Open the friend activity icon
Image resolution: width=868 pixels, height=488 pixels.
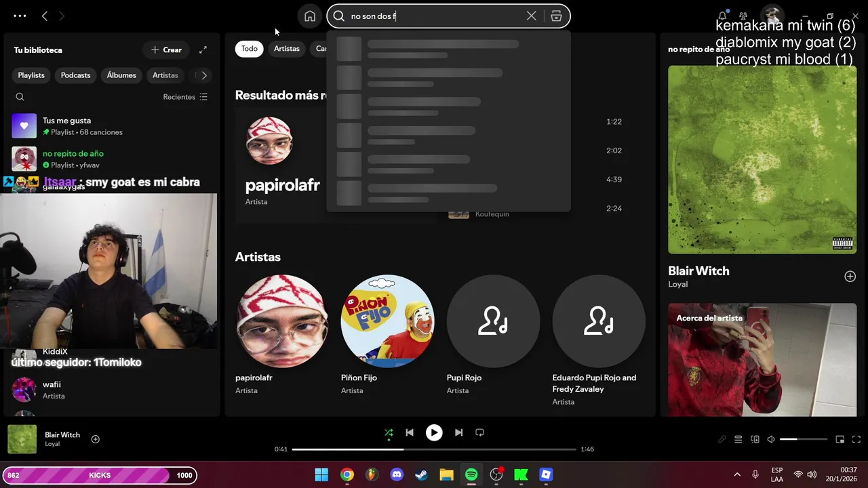click(x=743, y=16)
